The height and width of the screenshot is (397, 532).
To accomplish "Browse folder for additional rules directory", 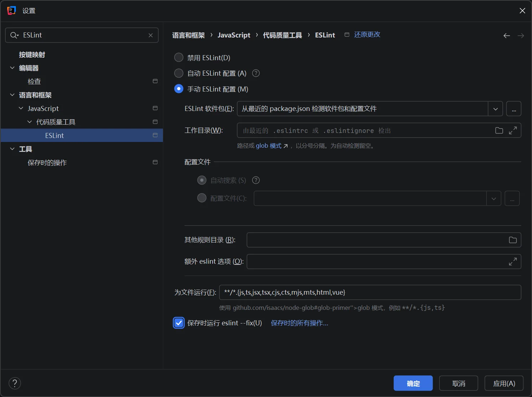I will click(513, 240).
